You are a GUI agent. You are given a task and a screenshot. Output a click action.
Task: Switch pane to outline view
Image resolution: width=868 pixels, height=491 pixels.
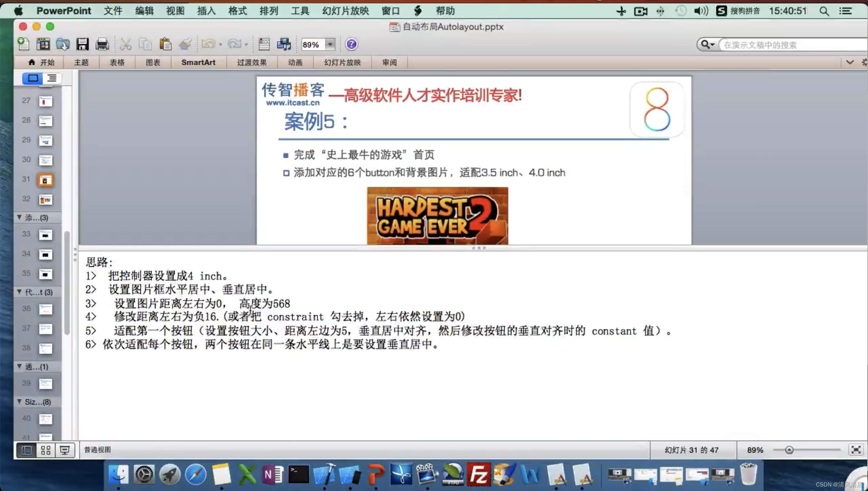(x=52, y=78)
